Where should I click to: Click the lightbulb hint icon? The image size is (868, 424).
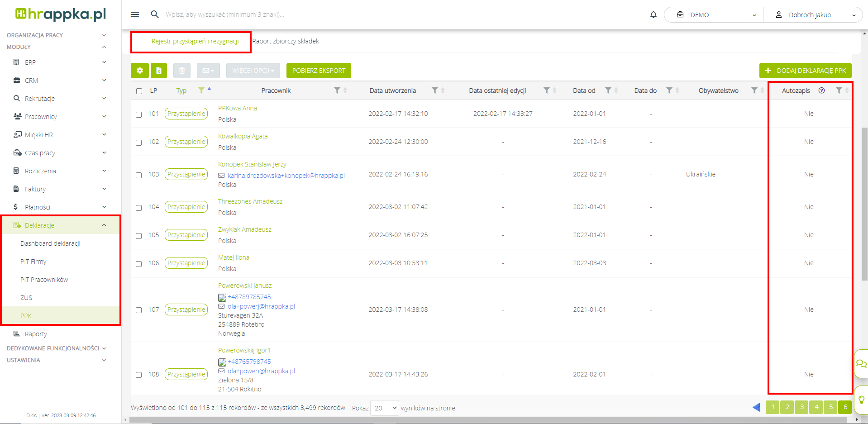(861, 400)
